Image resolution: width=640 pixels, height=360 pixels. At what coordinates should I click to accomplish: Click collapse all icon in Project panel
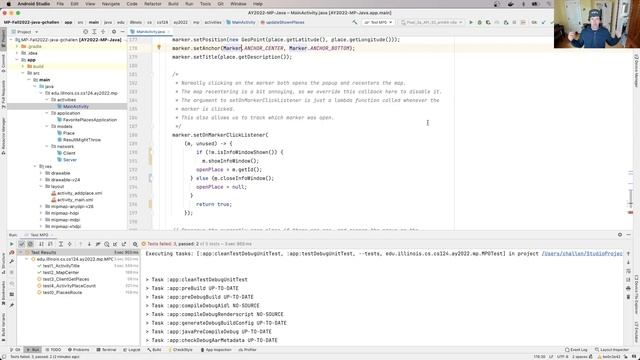pos(103,31)
